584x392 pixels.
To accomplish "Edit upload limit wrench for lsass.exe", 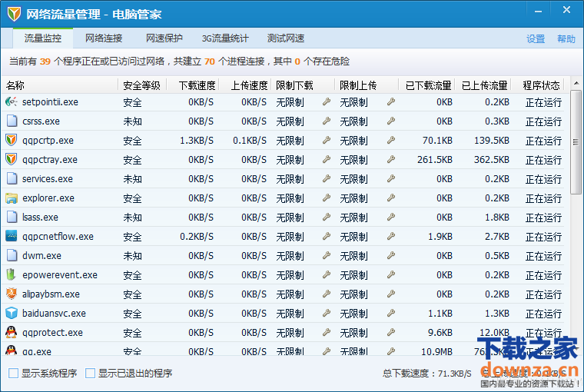I will tap(390, 218).
